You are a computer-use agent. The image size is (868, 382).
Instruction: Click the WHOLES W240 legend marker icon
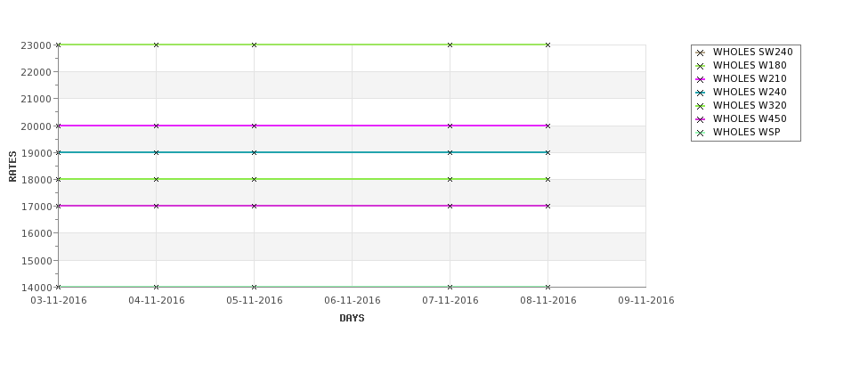click(x=701, y=93)
